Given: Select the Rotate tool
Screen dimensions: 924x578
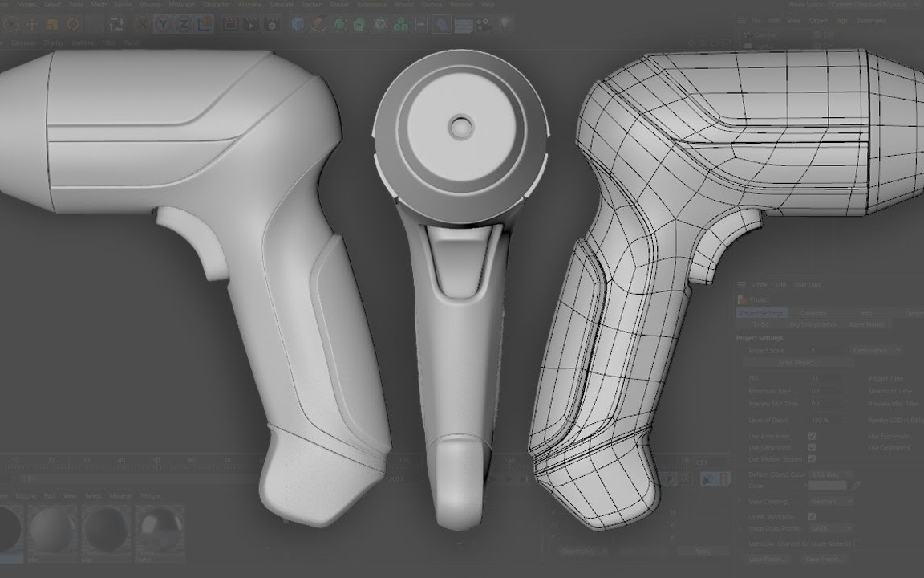Looking at the screenshot, I should [x=73, y=24].
